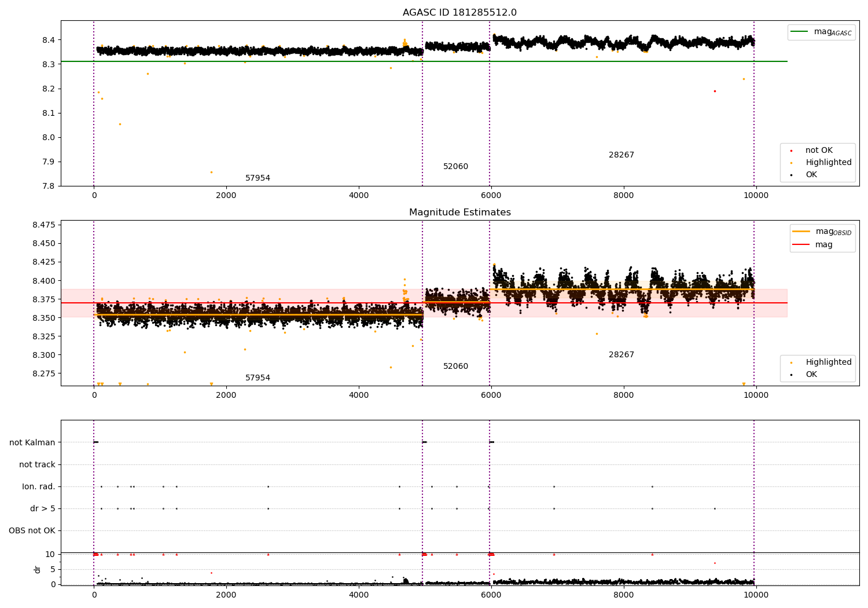Click the 2000 x-tick of Magnitude Estimates plot

click(226, 395)
